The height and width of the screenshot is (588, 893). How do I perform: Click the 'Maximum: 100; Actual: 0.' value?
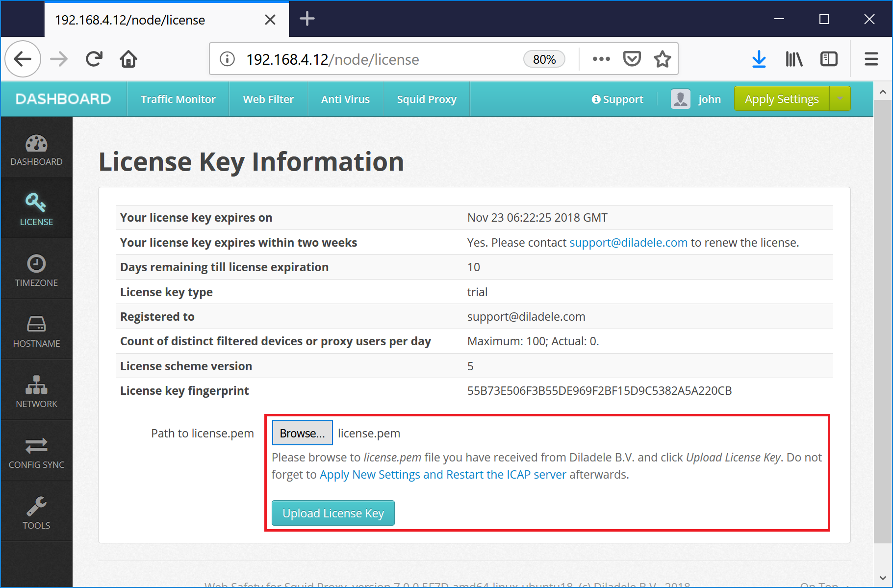(533, 341)
